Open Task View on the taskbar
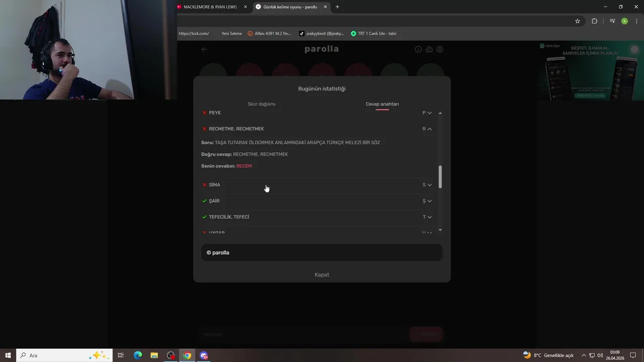 [121, 355]
